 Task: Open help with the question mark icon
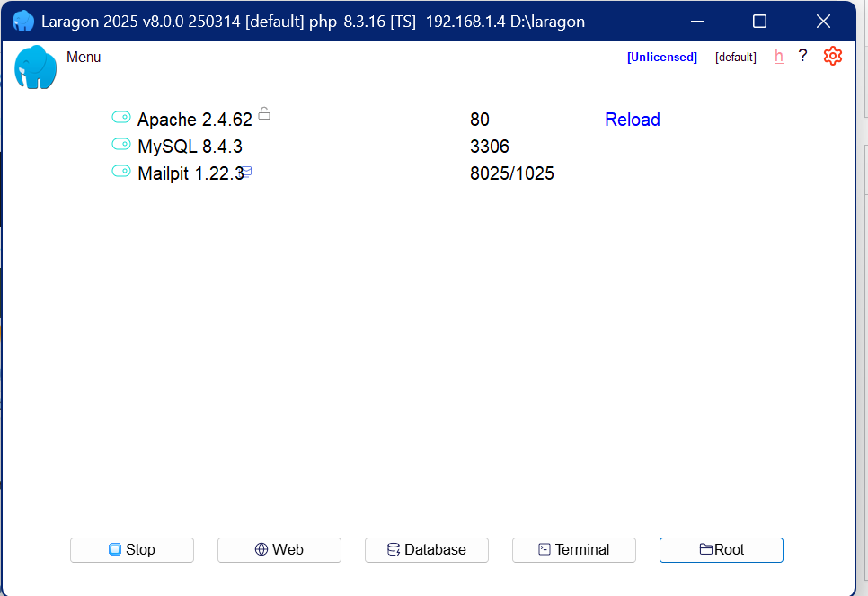[802, 56]
